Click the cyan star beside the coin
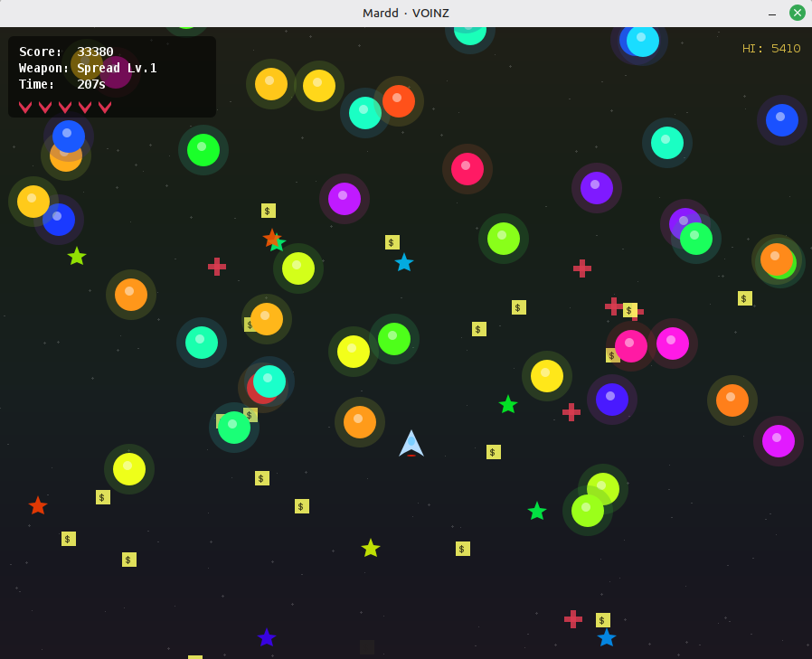The width and height of the screenshot is (812, 659). [x=404, y=263]
